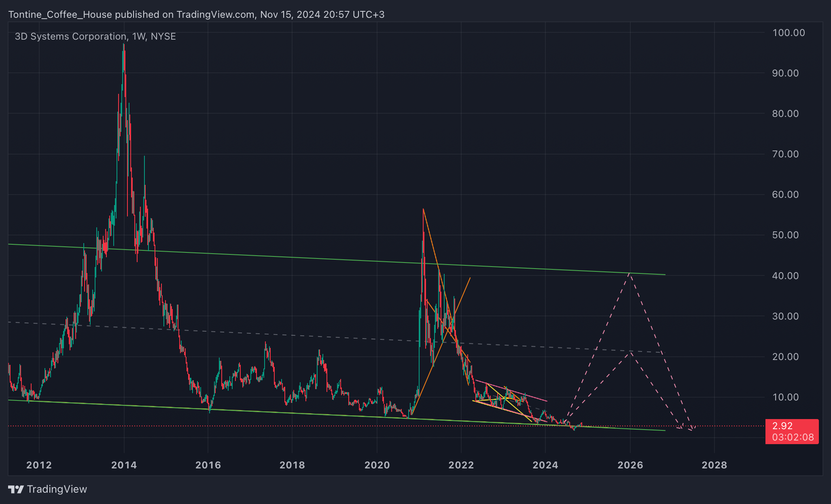Click the 20.00 price axis label
Image resolution: width=831 pixels, height=504 pixels.
(x=785, y=357)
